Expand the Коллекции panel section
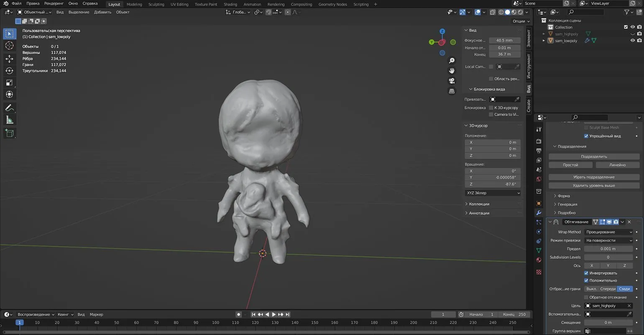The image size is (644, 335). 479,204
